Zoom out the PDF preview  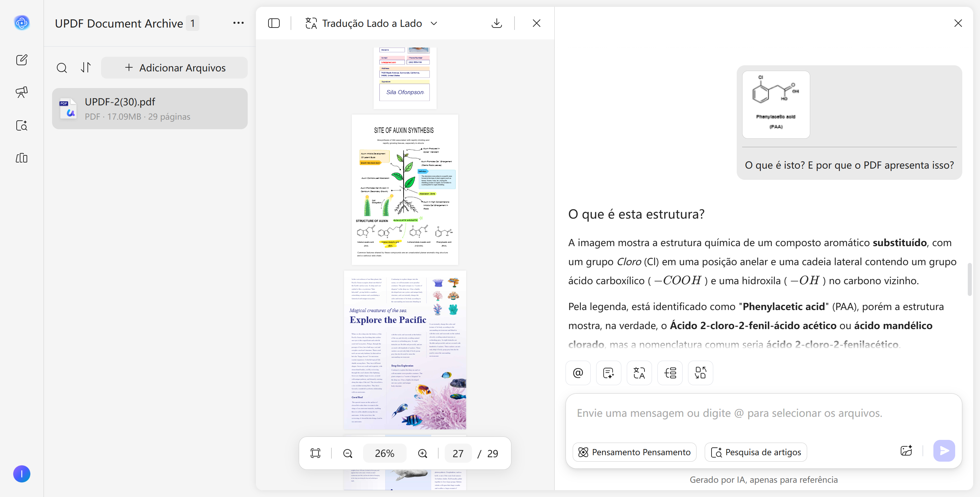pos(348,453)
